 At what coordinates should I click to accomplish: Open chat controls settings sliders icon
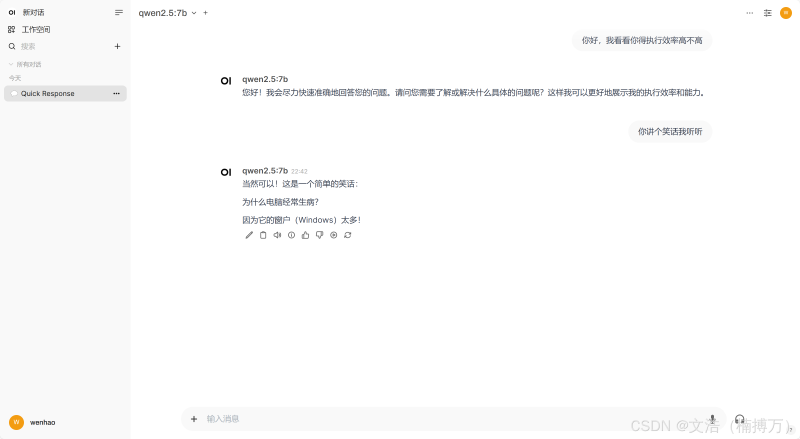768,13
